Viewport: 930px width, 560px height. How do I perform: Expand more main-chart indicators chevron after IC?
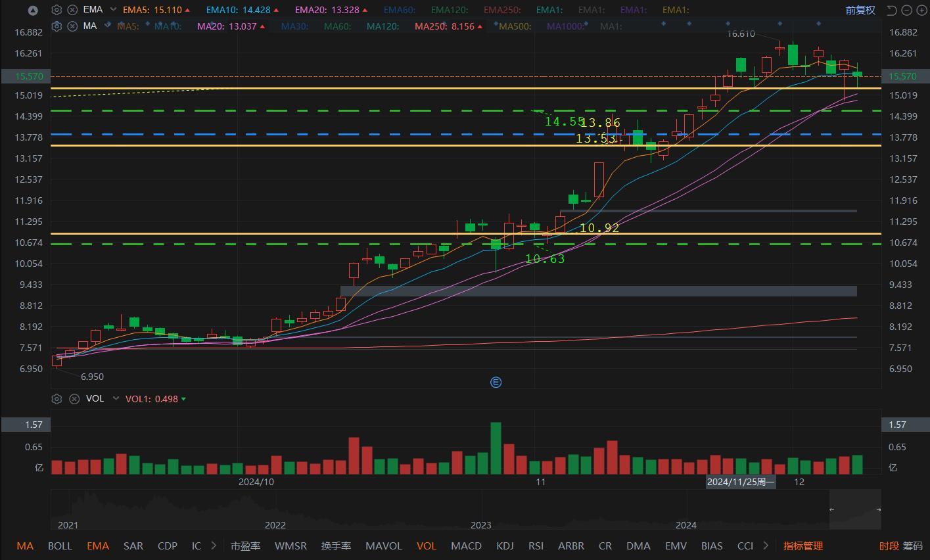214,546
